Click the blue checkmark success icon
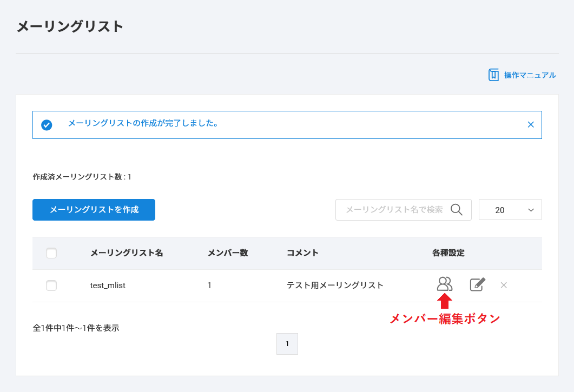The height and width of the screenshot is (392, 574). [x=47, y=125]
